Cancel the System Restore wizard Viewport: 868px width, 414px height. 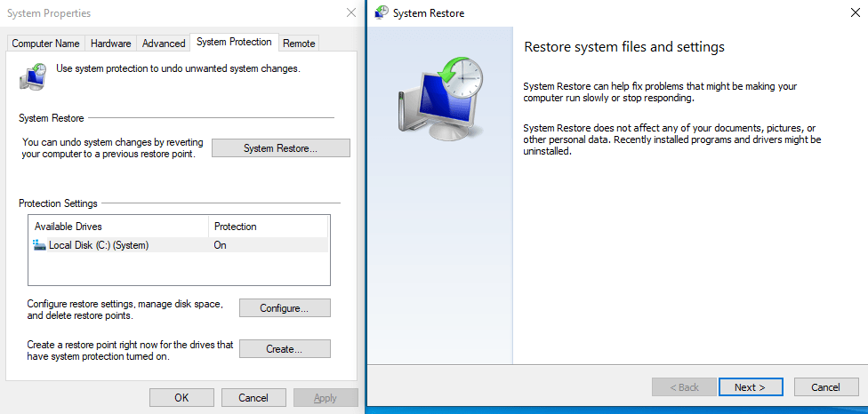pyautogui.click(x=826, y=387)
